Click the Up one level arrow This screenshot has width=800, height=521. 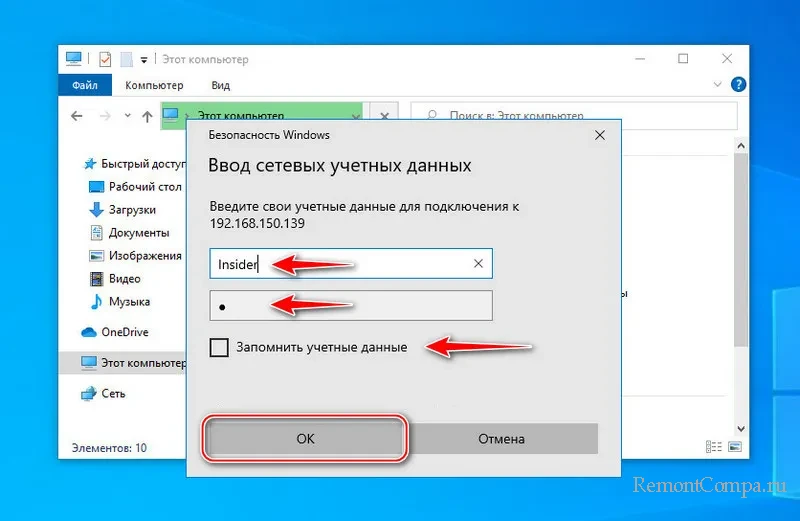click(147, 117)
